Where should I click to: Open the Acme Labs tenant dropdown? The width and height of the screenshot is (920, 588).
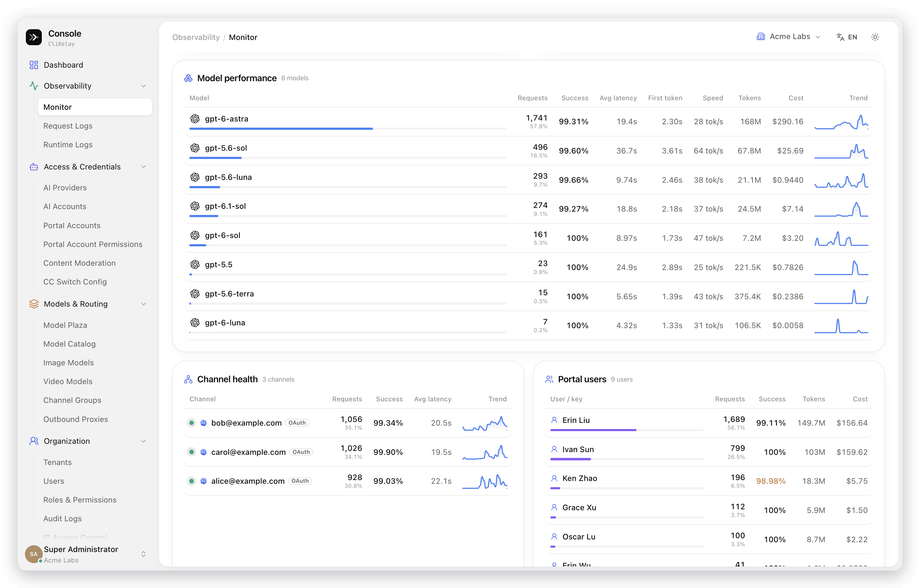tap(788, 37)
